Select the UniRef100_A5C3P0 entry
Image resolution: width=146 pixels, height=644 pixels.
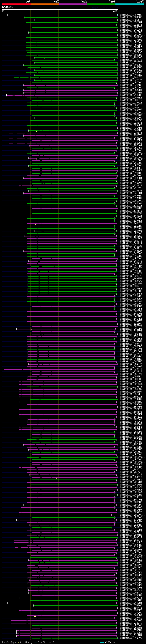(x=131, y=45)
